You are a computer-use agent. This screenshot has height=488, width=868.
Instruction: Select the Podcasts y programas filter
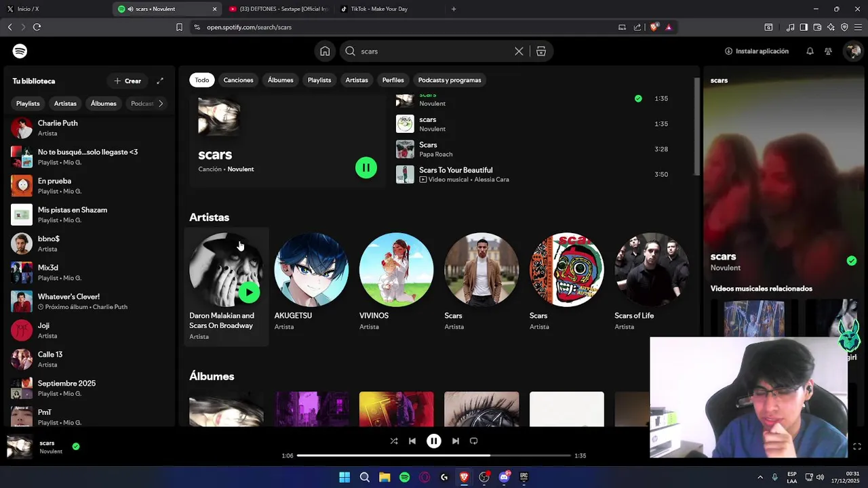click(x=450, y=80)
